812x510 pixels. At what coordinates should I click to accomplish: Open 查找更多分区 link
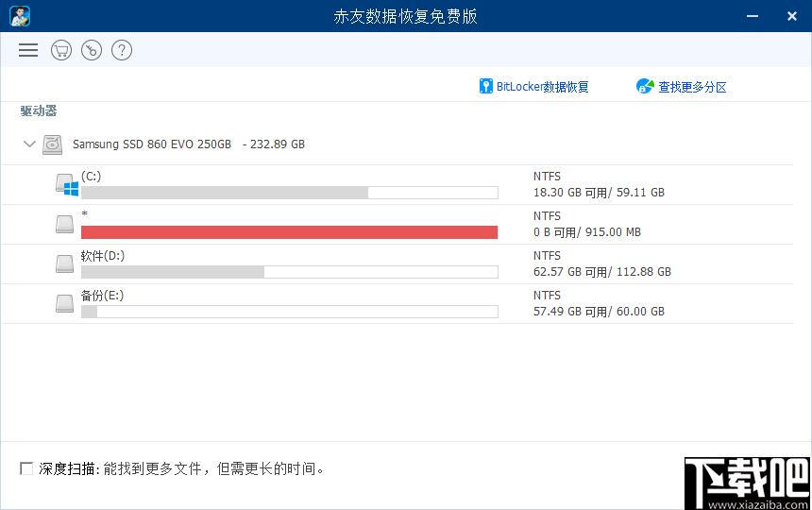click(x=692, y=87)
